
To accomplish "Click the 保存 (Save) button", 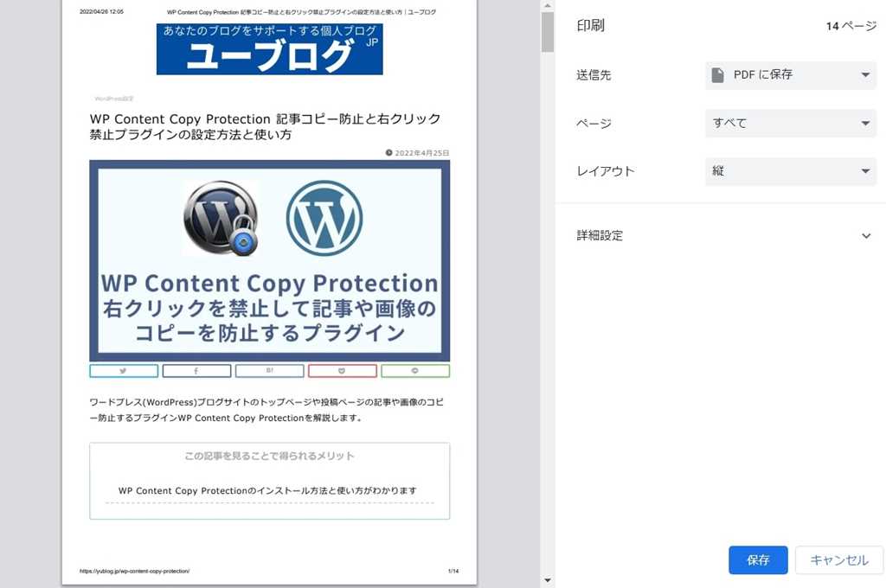I will [758, 559].
